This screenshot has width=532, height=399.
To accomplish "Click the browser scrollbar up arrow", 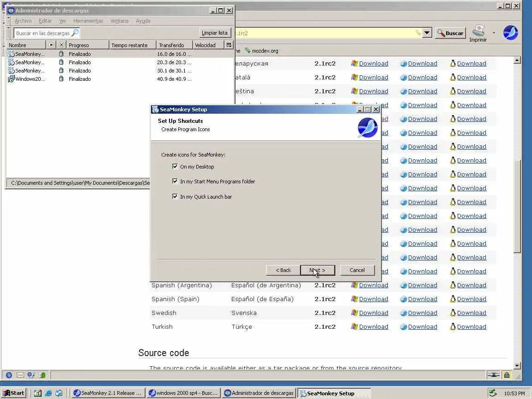I will pos(517,60).
